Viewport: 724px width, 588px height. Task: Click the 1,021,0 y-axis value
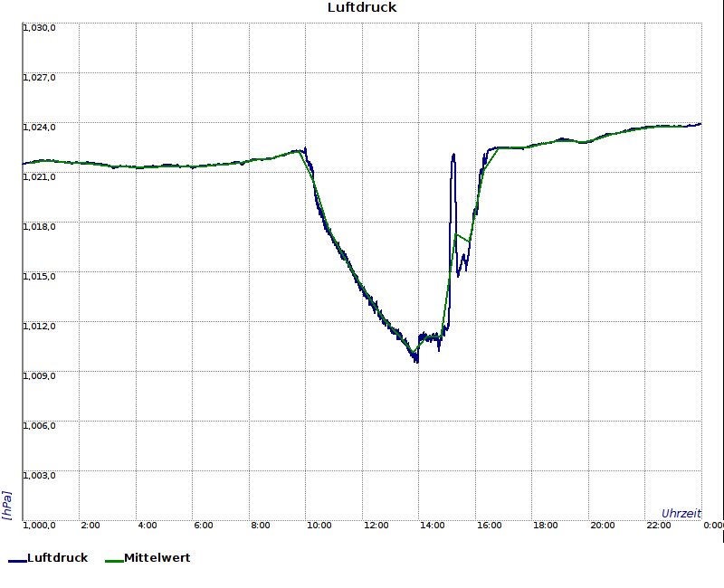[39, 177]
